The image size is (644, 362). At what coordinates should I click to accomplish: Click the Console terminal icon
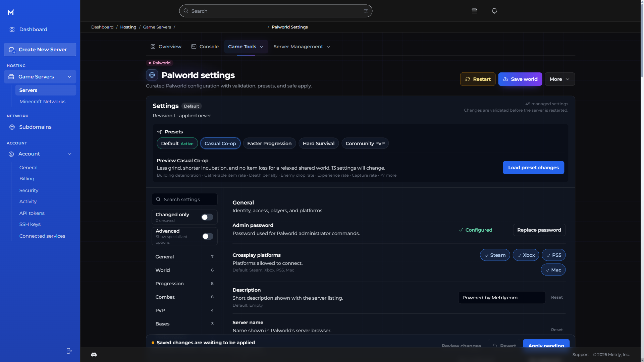(194, 47)
